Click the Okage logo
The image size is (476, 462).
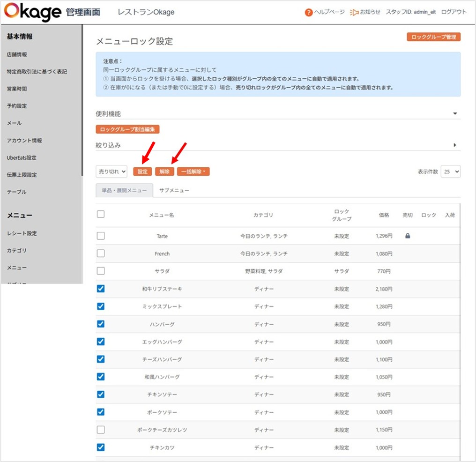[x=32, y=12]
